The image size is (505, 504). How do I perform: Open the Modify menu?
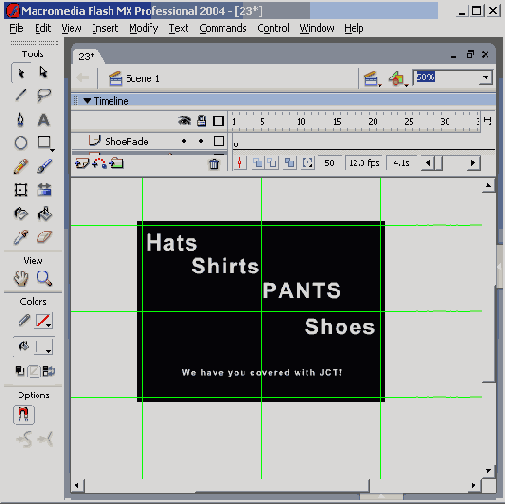(x=144, y=28)
